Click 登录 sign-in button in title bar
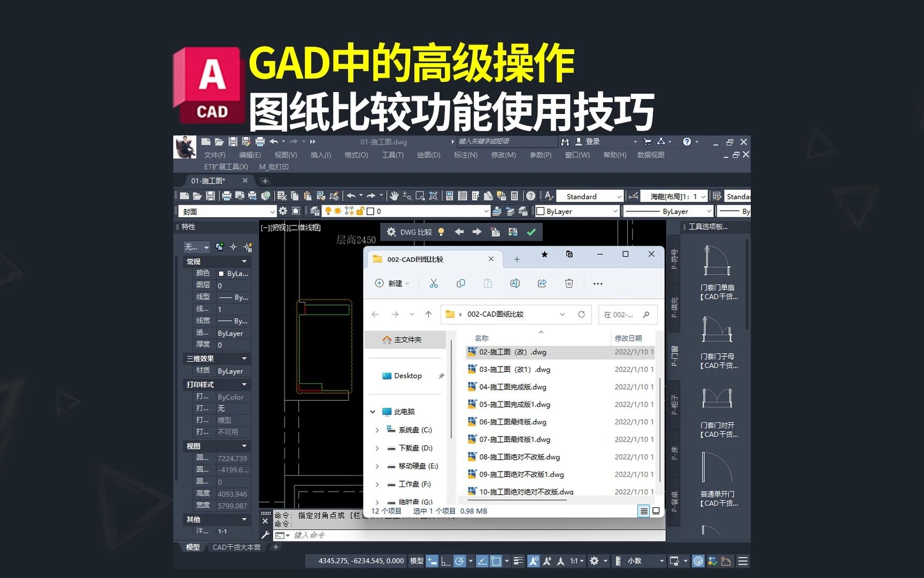Screen dimensions: 924x578 point(588,142)
